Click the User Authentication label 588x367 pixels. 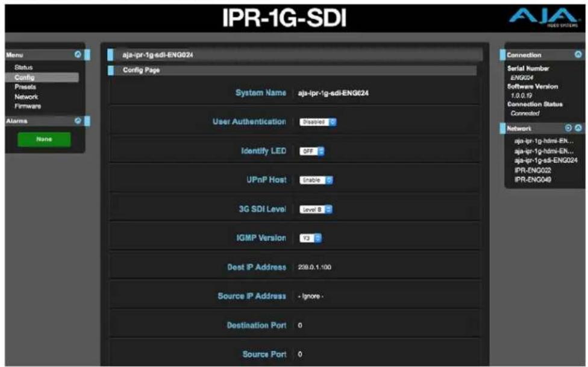(x=249, y=122)
